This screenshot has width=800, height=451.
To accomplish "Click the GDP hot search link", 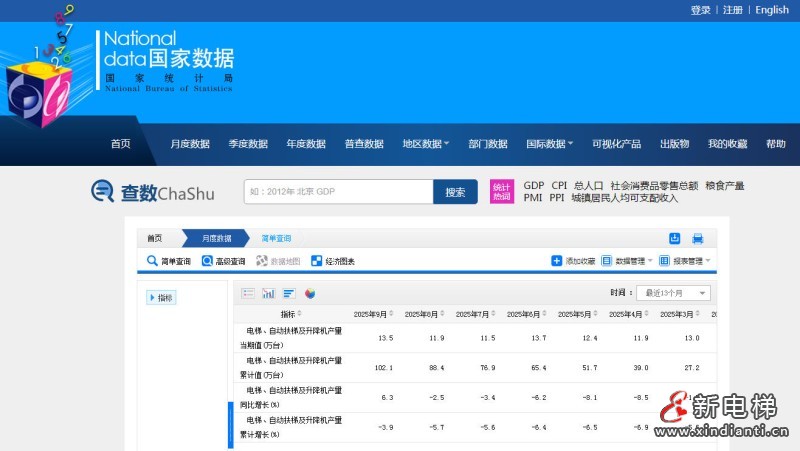I will (x=533, y=186).
